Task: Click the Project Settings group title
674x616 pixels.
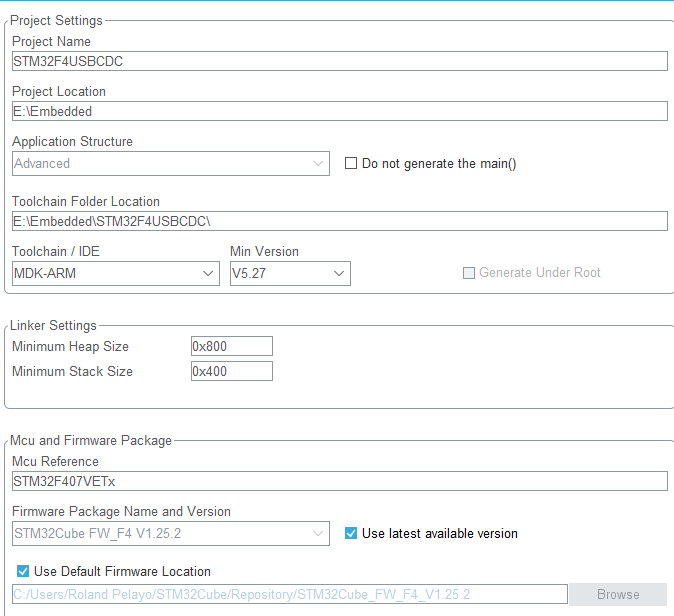Action: pos(56,20)
